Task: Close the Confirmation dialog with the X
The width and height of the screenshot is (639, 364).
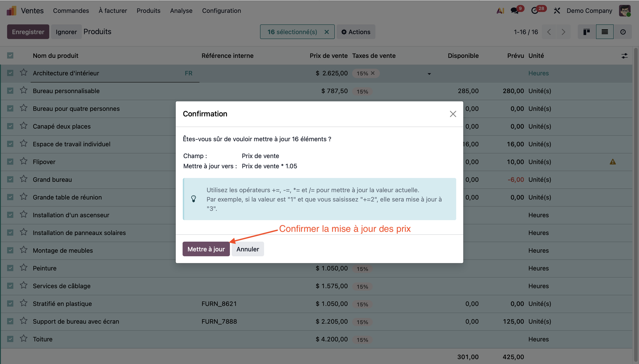Action: tap(453, 114)
